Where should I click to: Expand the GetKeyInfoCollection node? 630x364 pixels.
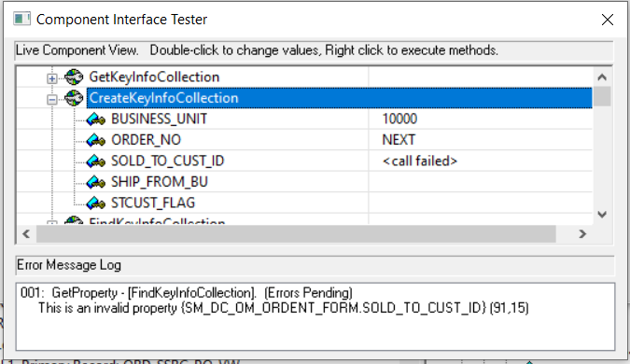coord(52,78)
